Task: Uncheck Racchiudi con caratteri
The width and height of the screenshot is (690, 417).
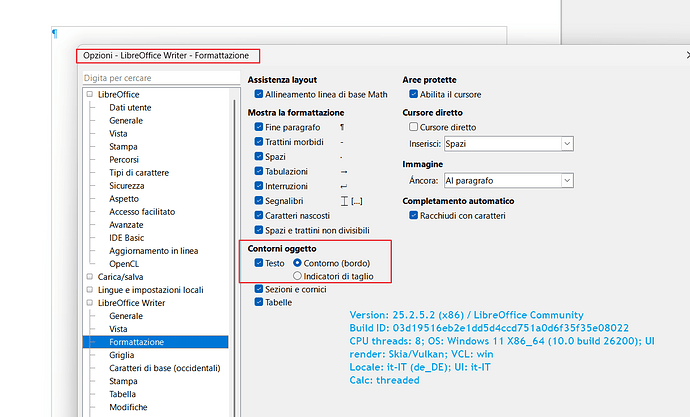Action: pos(414,216)
